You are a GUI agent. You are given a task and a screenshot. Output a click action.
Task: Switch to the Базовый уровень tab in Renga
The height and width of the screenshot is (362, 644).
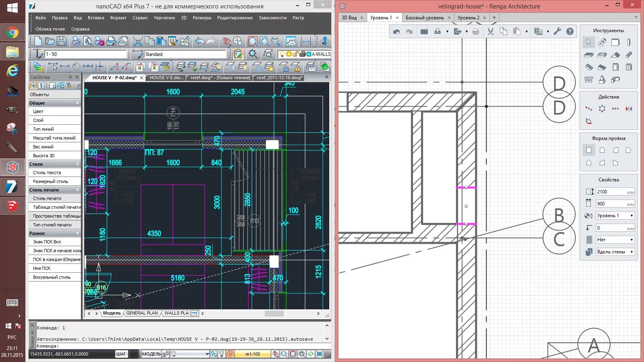tap(425, 18)
